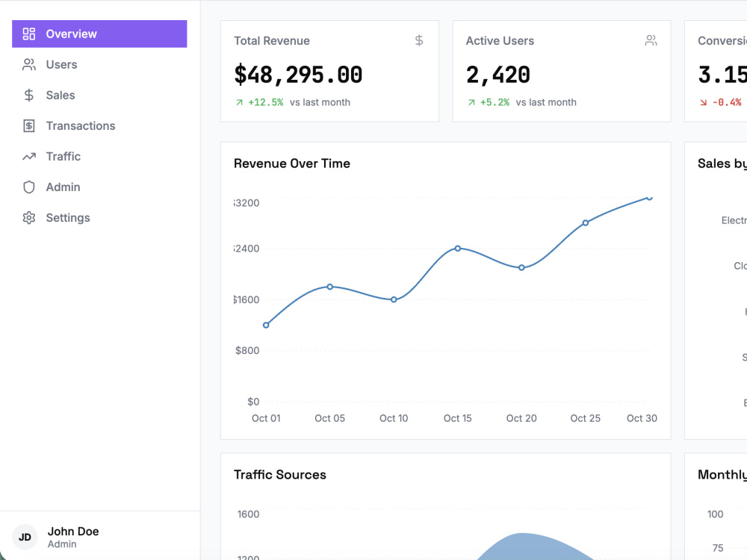Open Settings from the sidebar

click(x=99, y=217)
